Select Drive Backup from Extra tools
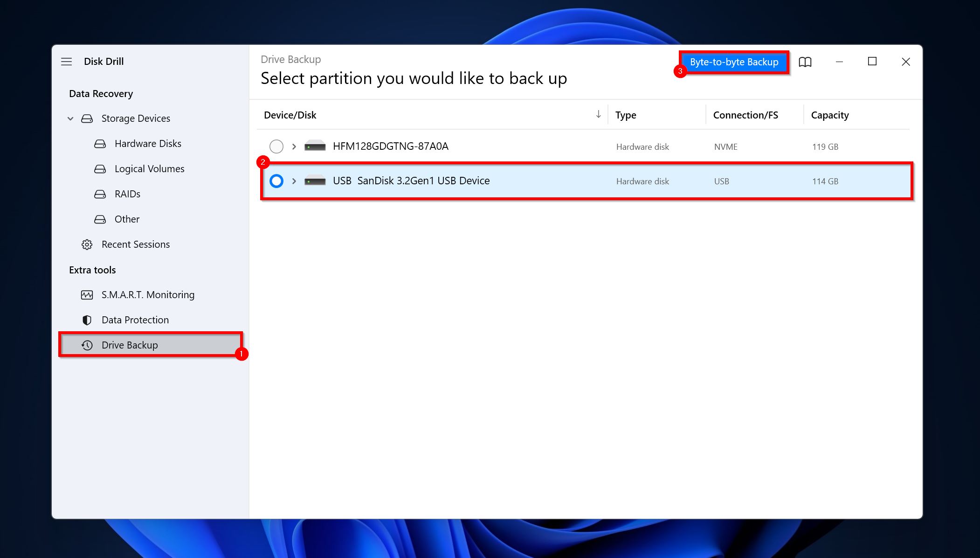This screenshot has width=980, height=558. pos(129,344)
